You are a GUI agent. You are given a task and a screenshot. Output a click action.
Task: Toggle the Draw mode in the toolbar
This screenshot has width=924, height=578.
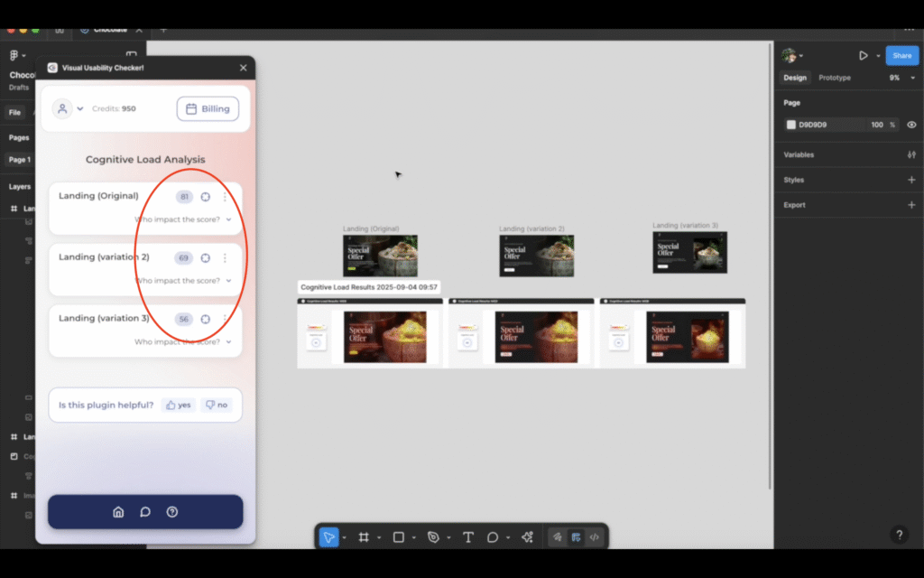(558, 537)
